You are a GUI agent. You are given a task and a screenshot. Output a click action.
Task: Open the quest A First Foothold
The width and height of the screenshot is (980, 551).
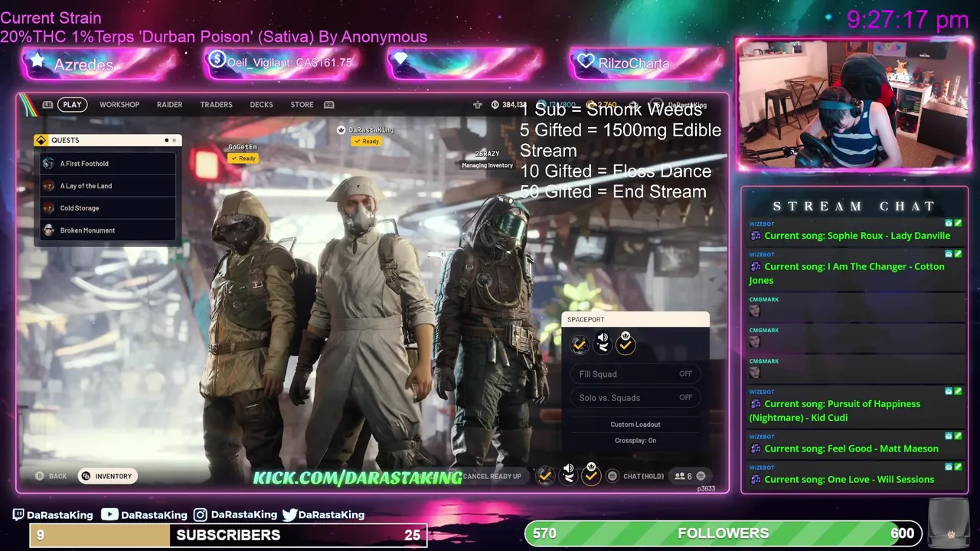(108, 164)
